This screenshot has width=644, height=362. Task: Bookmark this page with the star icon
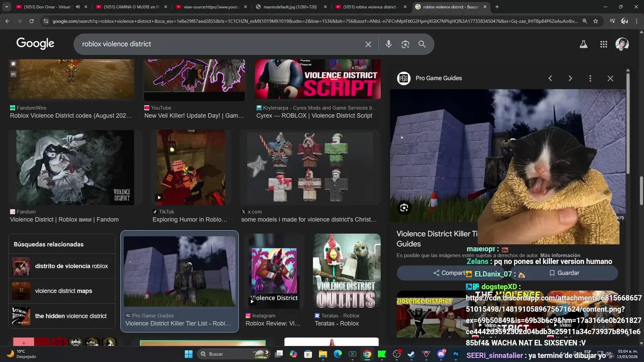(x=596, y=21)
